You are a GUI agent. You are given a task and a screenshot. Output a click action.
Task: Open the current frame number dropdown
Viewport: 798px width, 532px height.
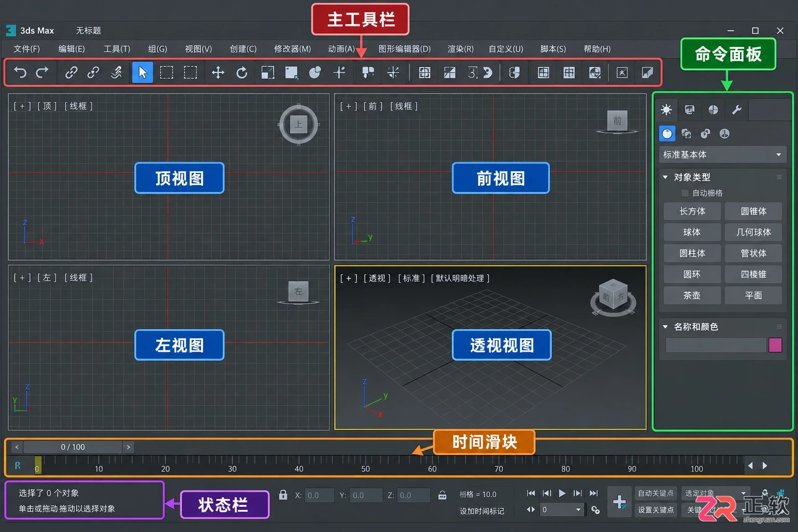[x=578, y=510]
